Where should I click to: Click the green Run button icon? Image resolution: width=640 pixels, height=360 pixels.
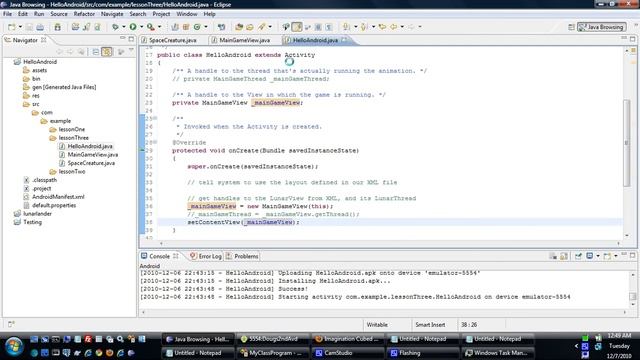tap(133, 27)
